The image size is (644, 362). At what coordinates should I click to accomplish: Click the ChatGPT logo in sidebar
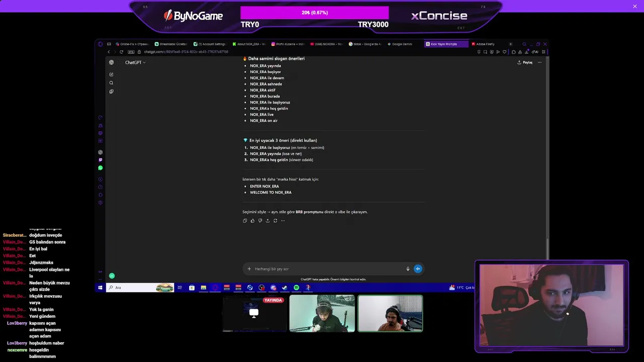111,62
